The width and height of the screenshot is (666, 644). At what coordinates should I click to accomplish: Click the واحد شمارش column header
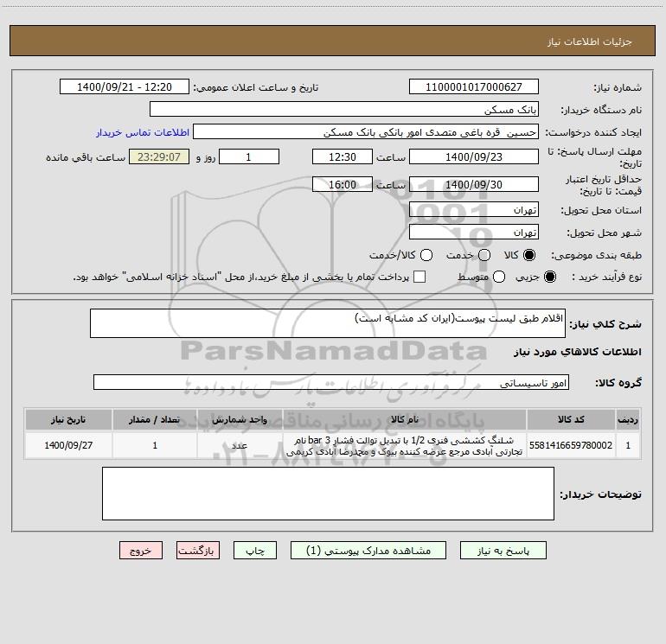(x=240, y=419)
